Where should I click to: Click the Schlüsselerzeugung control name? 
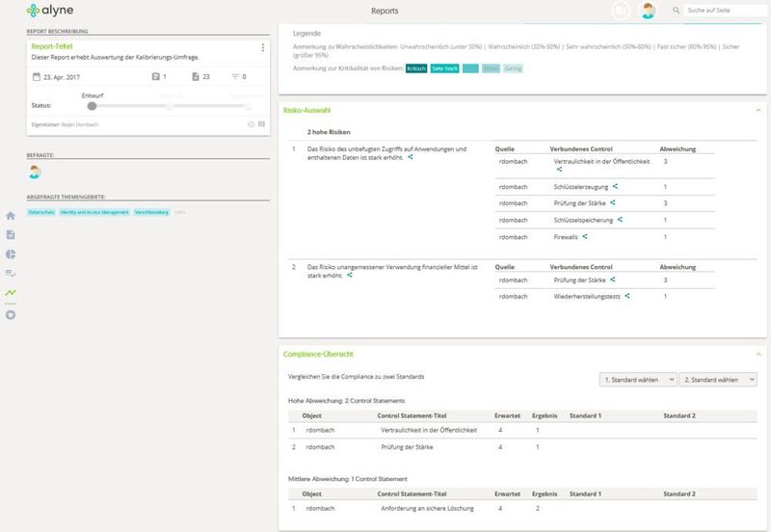click(581, 187)
